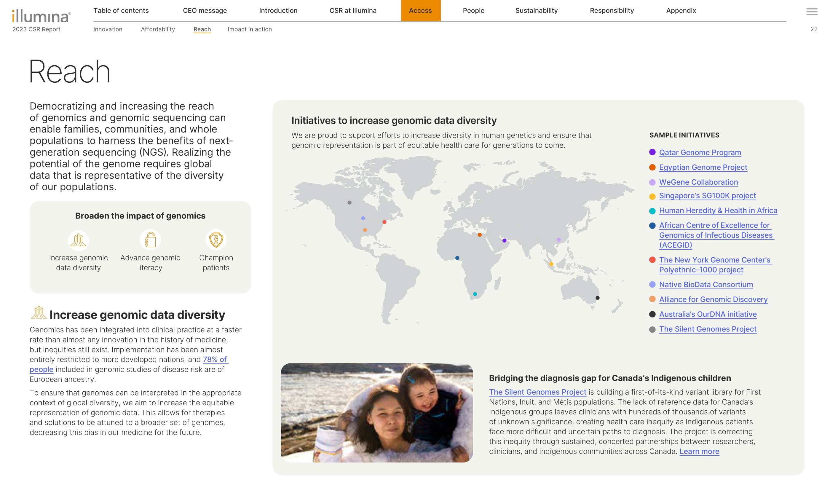Image resolution: width=830 pixels, height=504 pixels.
Task: Navigate to Table of contents
Action: click(x=121, y=10)
